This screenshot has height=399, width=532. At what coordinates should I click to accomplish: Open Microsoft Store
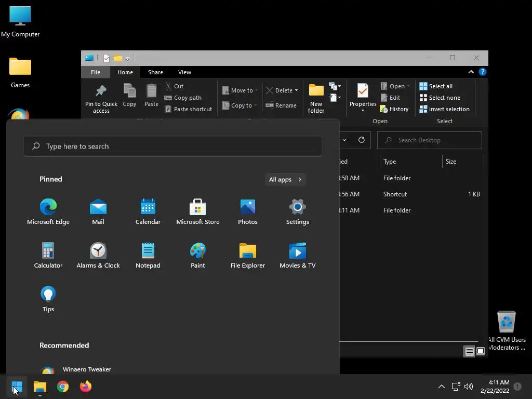(198, 212)
